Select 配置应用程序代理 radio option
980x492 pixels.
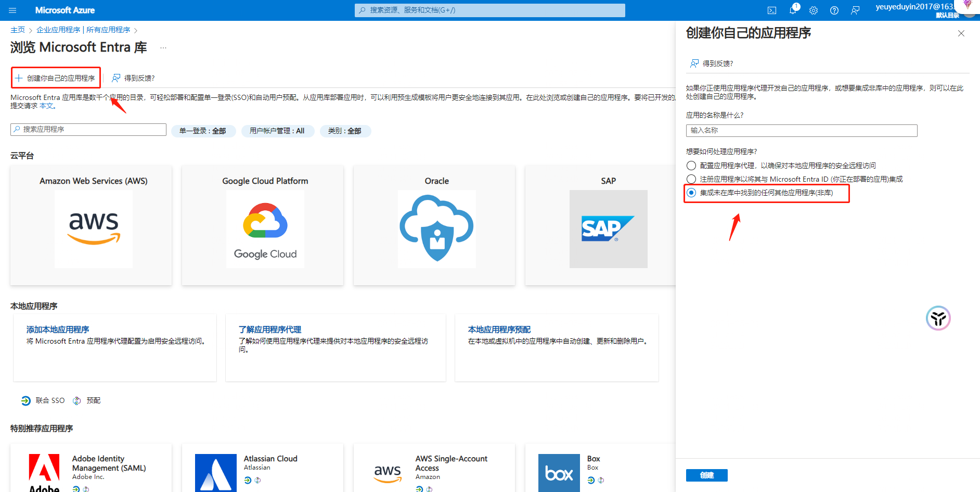[691, 166]
